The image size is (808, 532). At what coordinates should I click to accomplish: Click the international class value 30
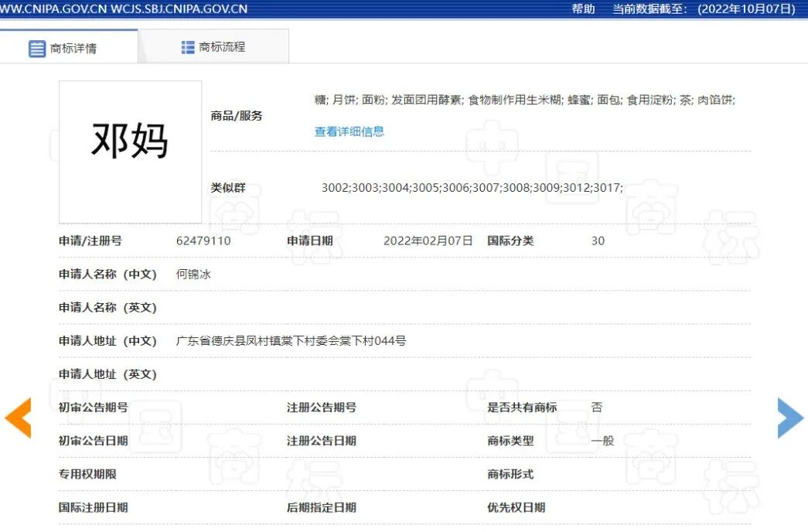[x=598, y=240]
